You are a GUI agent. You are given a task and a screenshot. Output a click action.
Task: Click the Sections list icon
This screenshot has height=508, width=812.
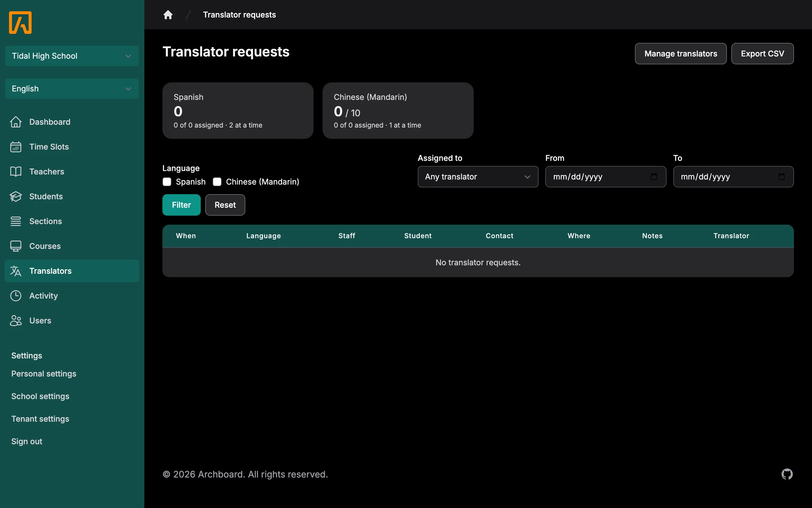pos(16,222)
